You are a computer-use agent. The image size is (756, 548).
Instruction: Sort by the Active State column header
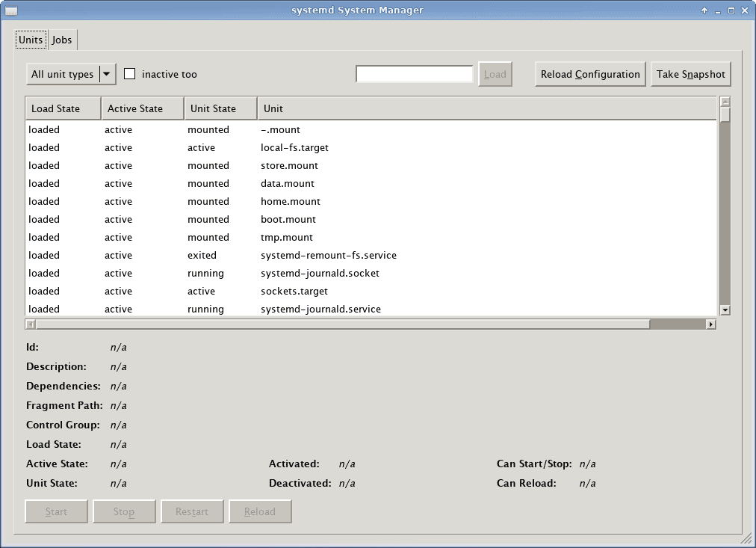point(143,108)
